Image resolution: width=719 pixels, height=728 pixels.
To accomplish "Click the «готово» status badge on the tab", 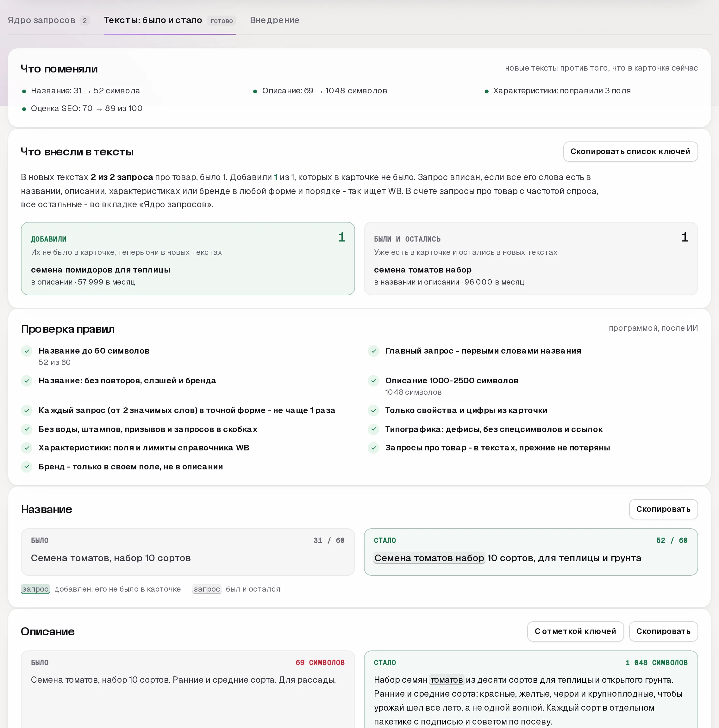I will (222, 21).
